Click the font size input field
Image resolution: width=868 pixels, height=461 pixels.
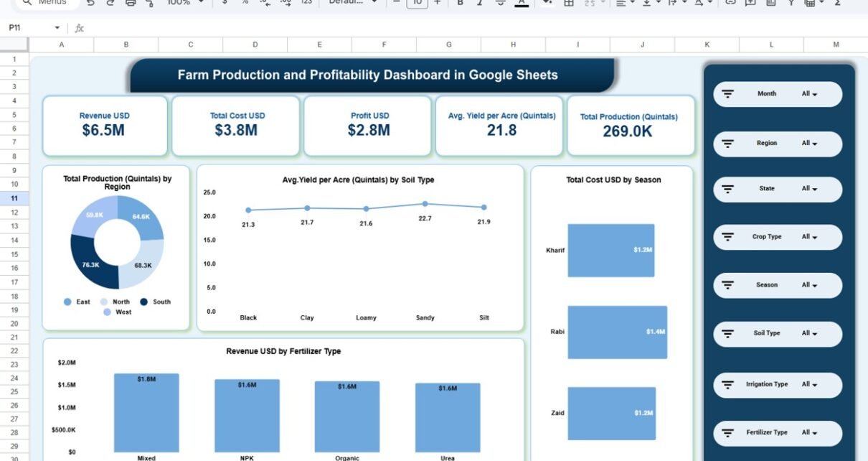pyautogui.click(x=417, y=3)
